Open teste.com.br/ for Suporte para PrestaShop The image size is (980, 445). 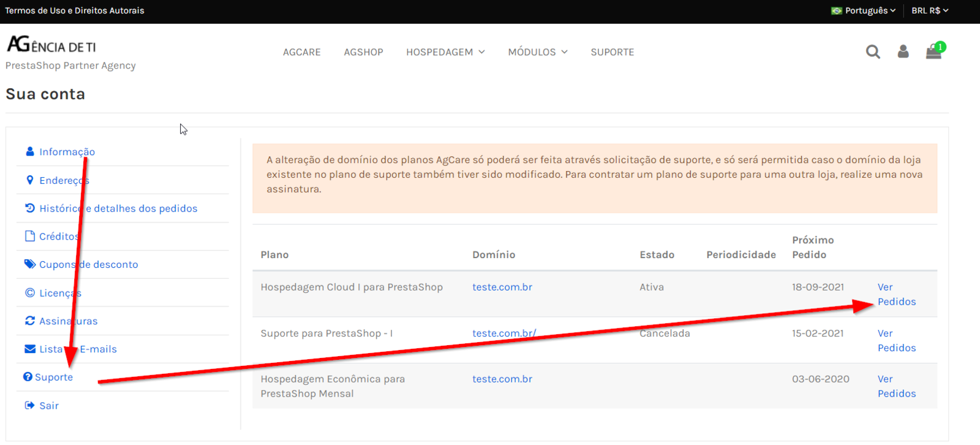click(x=504, y=333)
